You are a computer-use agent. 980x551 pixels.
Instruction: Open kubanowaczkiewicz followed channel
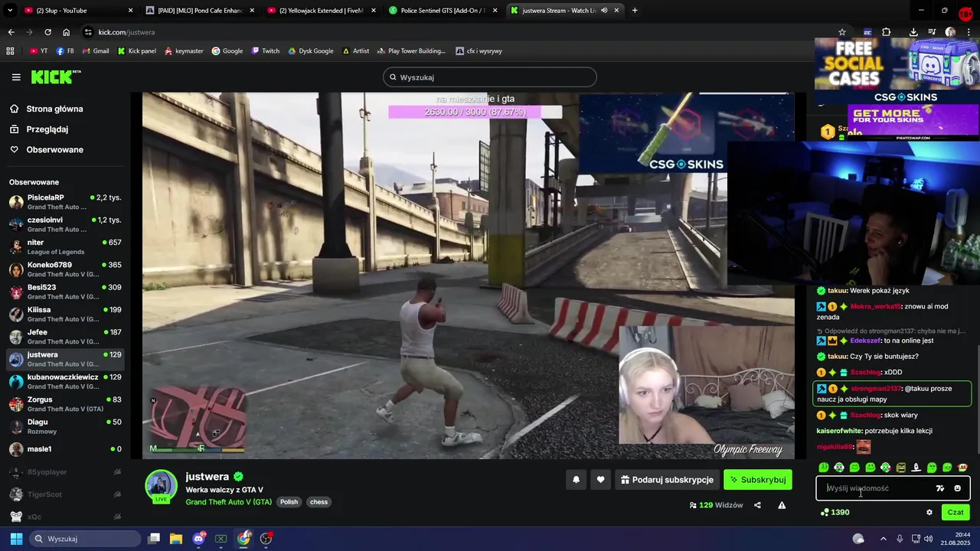click(65, 381)
